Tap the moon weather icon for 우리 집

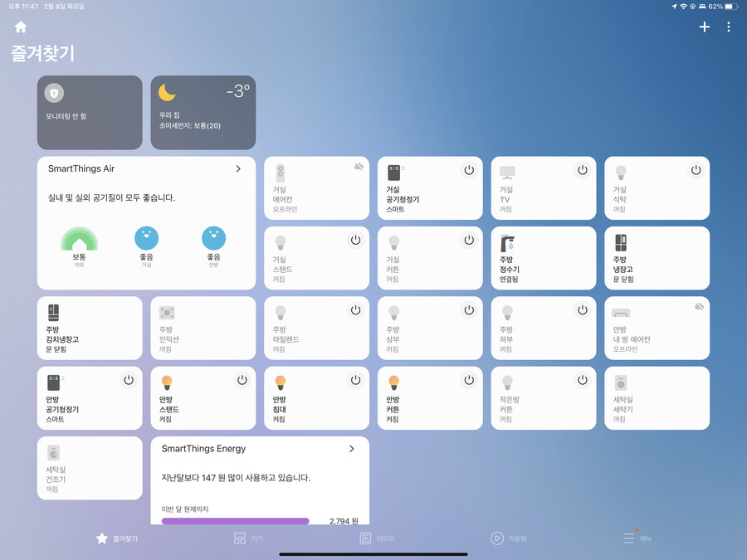coord(168,92)
